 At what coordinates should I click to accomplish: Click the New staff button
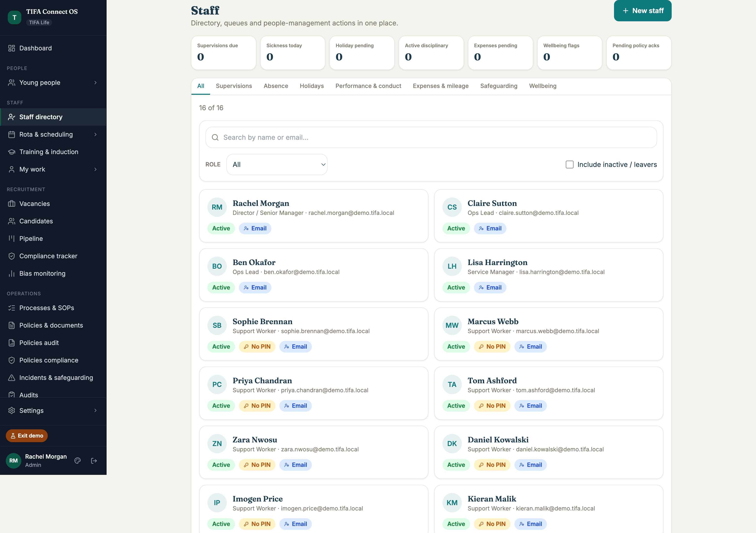(643, 10)
